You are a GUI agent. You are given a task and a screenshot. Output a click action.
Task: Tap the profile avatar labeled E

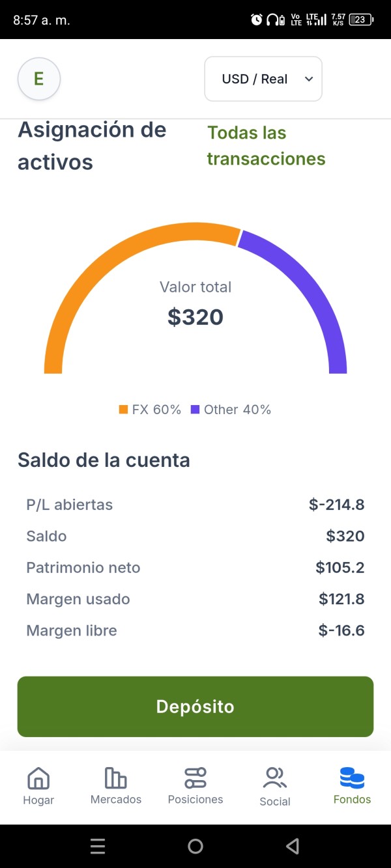coord(38,79)
